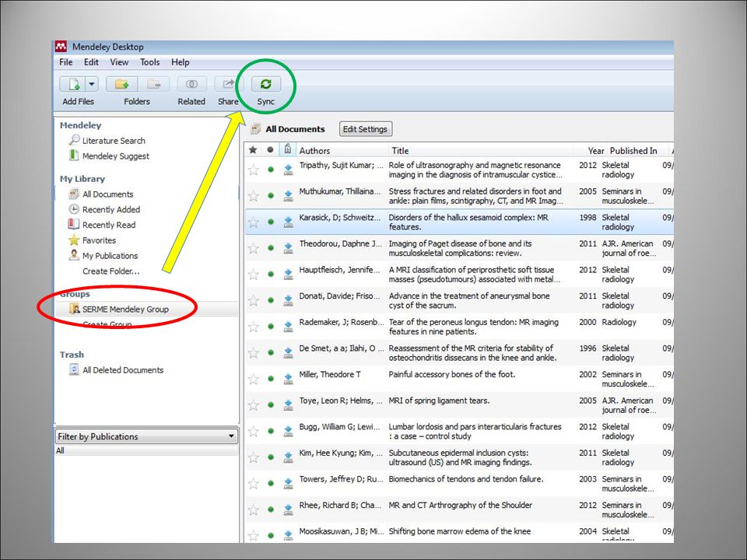Open the PDF icon for Rademaker paper
Viewport: 747px width, 560px height.
click(x=288, y=327)
